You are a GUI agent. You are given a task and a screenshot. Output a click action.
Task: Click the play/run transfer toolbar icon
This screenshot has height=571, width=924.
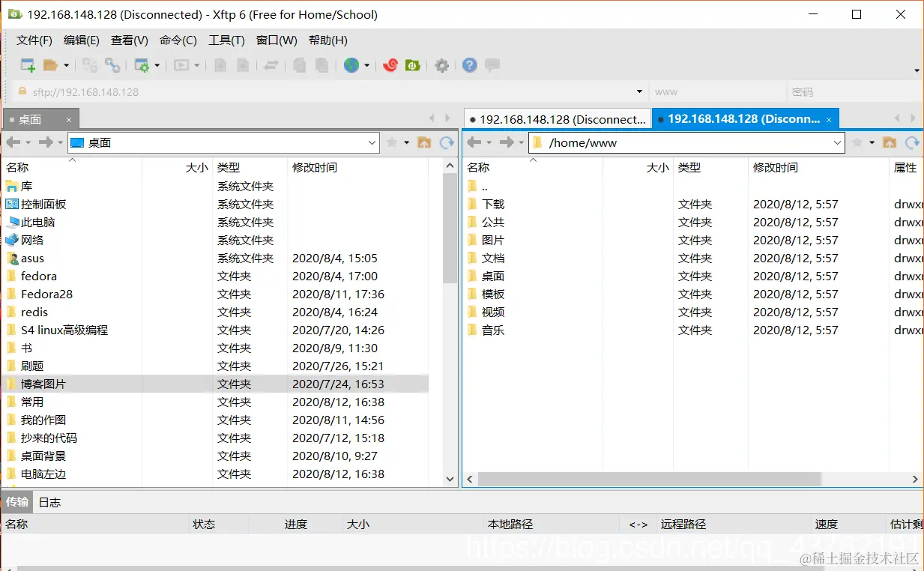point(181,65)
